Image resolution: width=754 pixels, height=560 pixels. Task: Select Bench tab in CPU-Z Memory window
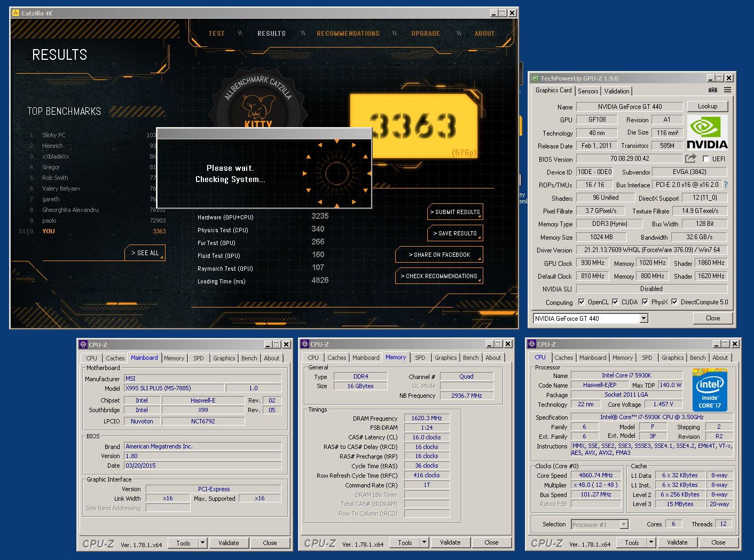coord(470,358)
